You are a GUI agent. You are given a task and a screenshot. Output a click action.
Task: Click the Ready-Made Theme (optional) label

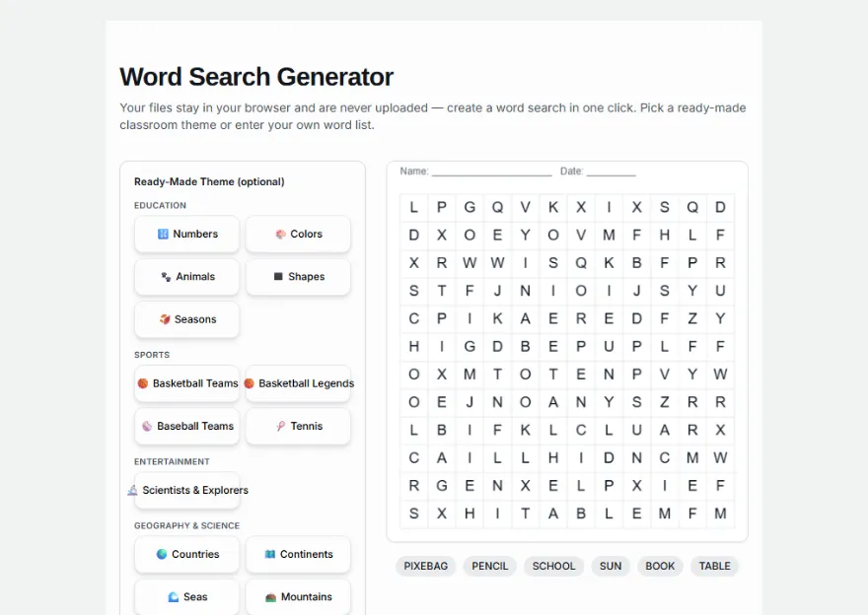pyautogui.click(x=209, y=182)
